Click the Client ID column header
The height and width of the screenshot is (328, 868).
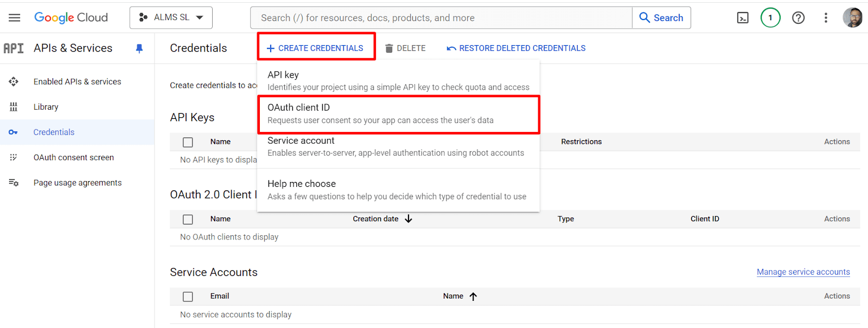tap(705, 219)
